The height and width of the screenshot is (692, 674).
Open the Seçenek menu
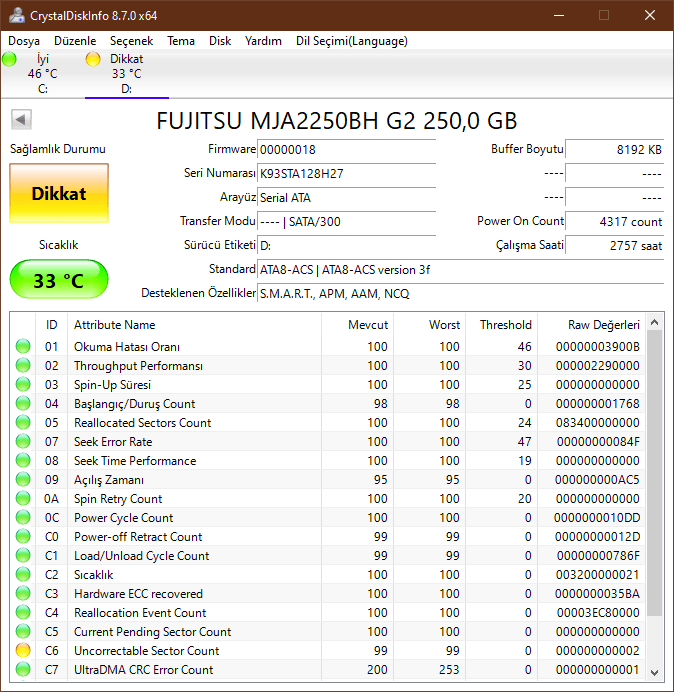(x=131, y=41)
